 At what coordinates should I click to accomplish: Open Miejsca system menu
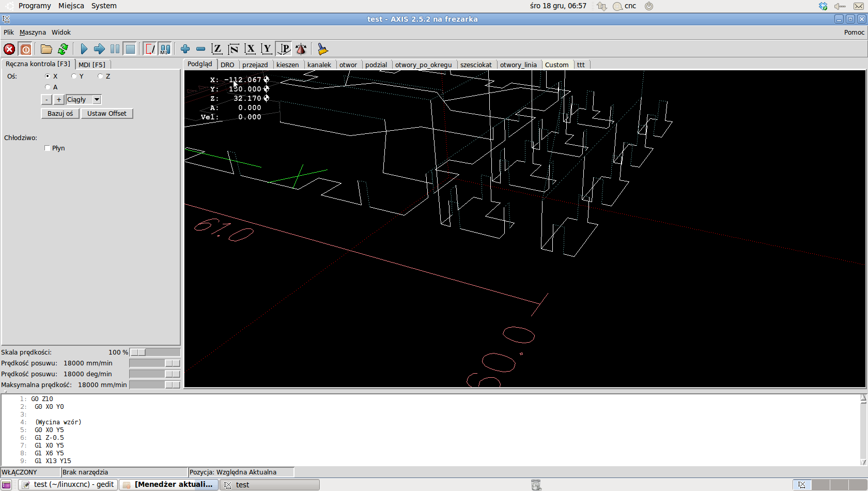(71, 6)
